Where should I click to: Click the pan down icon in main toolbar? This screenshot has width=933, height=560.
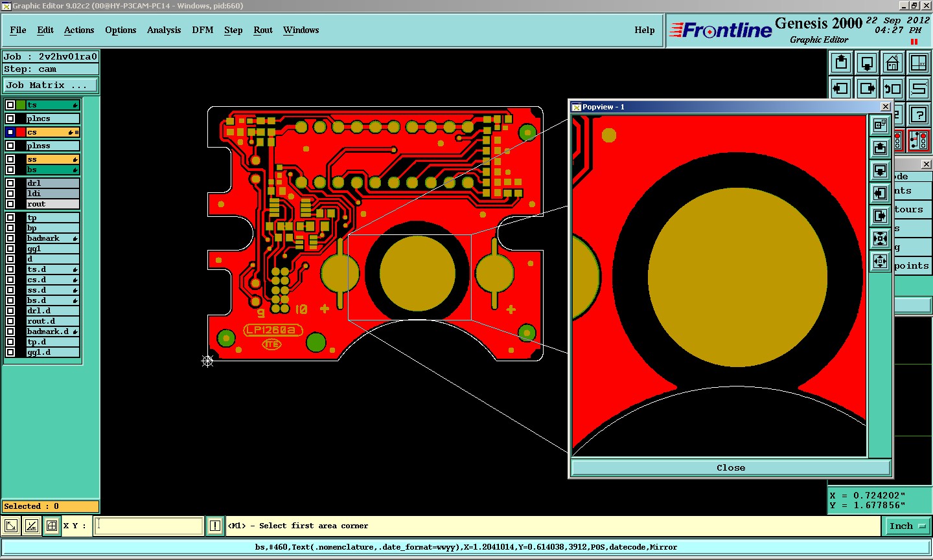[x=867, y=63]
